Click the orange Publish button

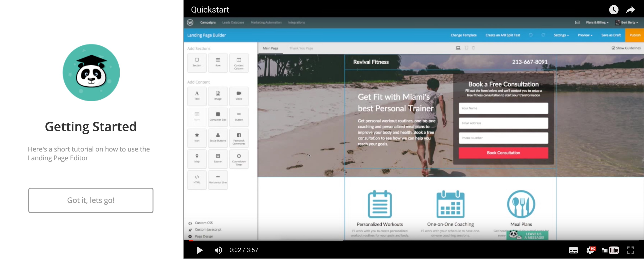635,35
